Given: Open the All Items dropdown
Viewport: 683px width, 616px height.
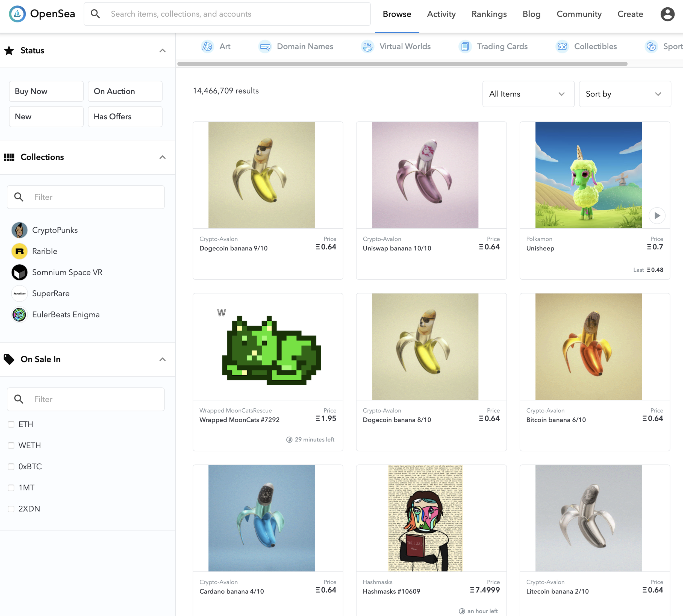Looking at the screenshot, I should coord(528,94).
